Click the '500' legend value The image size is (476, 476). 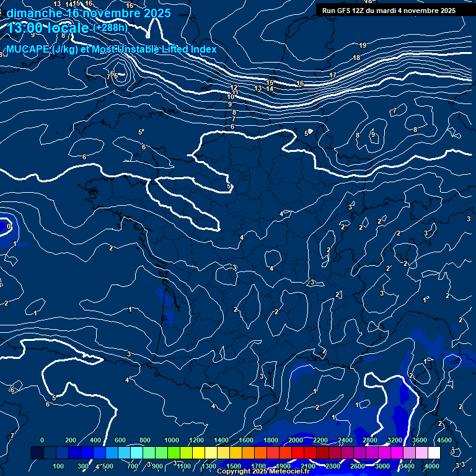click(108, 466)
